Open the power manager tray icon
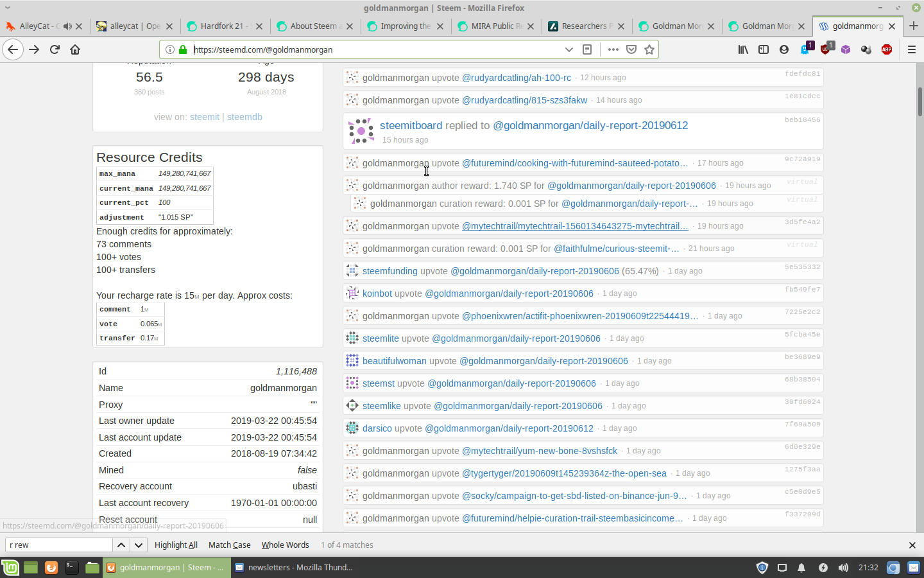Viewport: 924px width, 578px height. coord(823,568)
